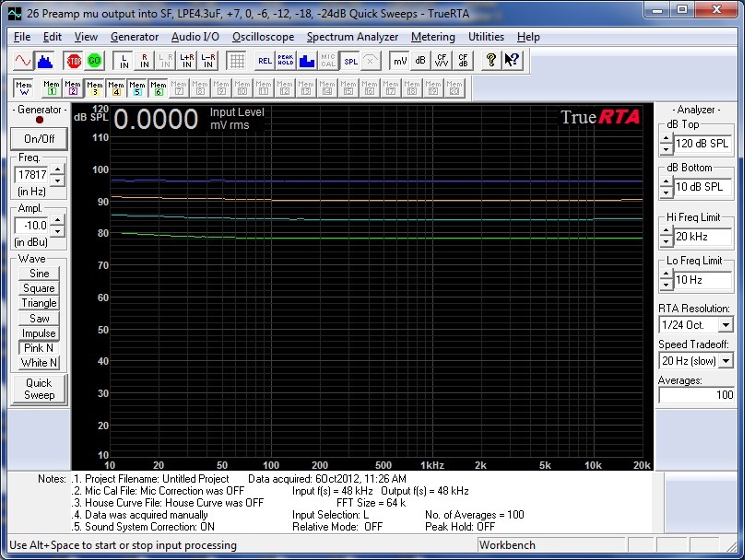Open the Utilities menu
Image resolution: width=755 pixels, height=560 pixels.
(x=487, y=37)
